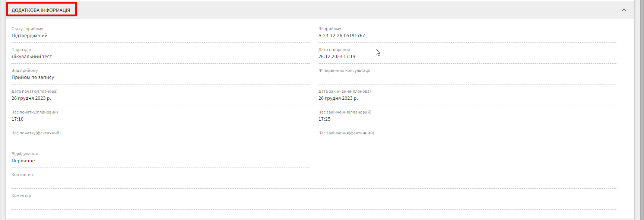Click the Підрозділ field Лікувальний тест
The width and height of the screenshot is (644, 220).
click(x=32, y=57)
